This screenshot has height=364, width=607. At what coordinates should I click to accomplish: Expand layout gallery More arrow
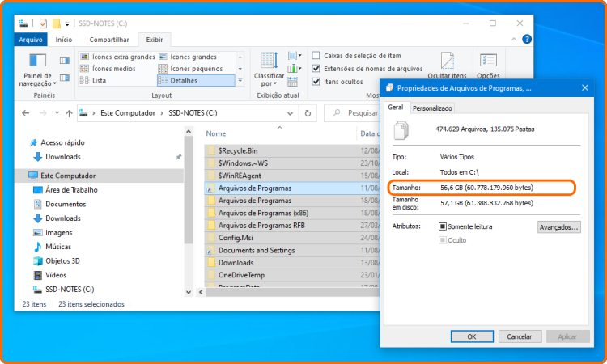(x=240, y=80)
